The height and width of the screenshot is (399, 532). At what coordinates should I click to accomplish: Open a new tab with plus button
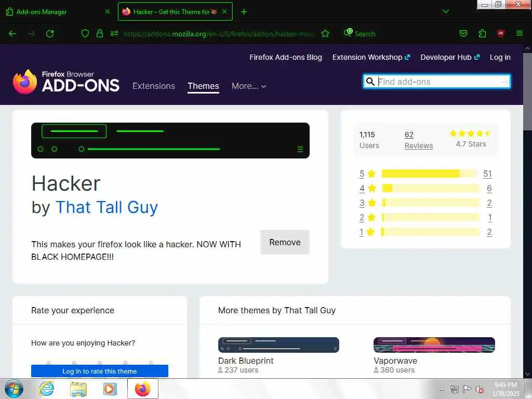244,12
